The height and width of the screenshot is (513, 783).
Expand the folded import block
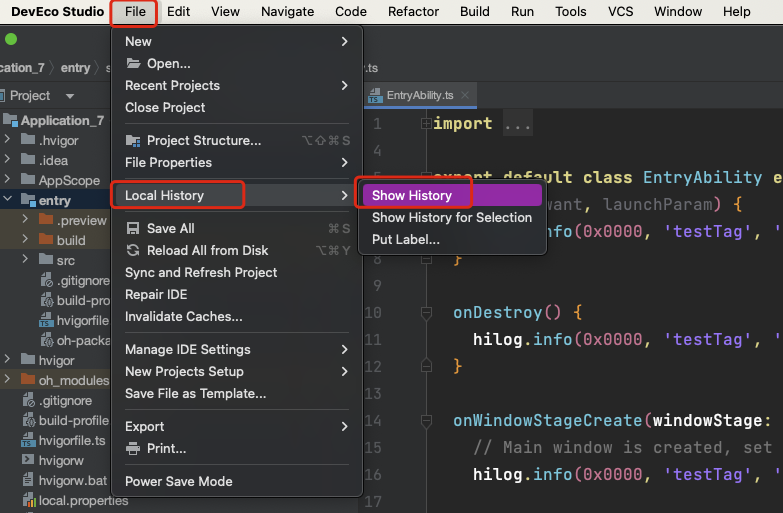(x=426, y=123)
